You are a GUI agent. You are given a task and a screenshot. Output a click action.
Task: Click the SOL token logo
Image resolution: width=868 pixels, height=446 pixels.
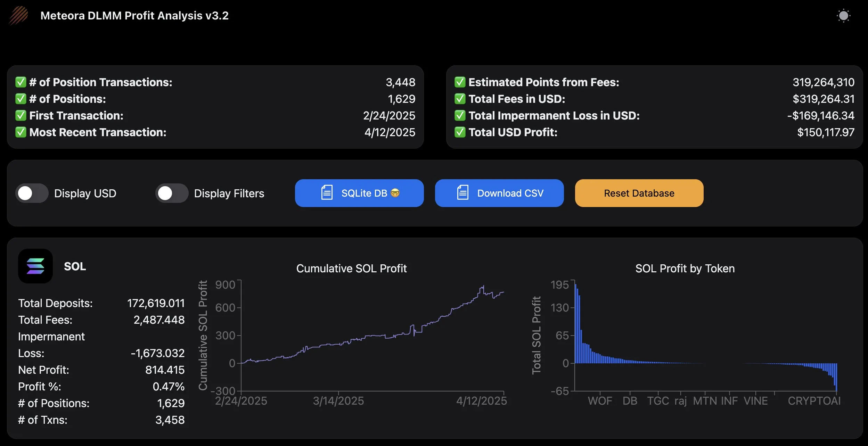pyautogui.click(x=35, y=266)
